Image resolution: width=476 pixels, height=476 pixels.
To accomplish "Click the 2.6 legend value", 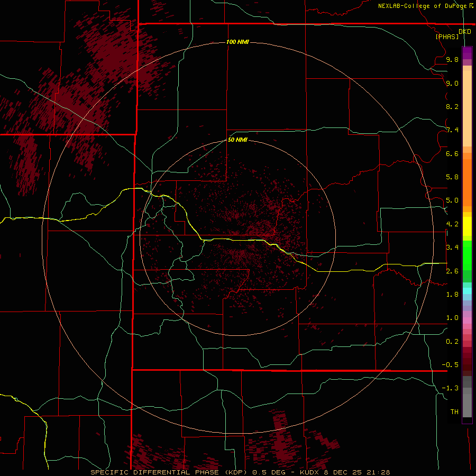I will point(452,271).
